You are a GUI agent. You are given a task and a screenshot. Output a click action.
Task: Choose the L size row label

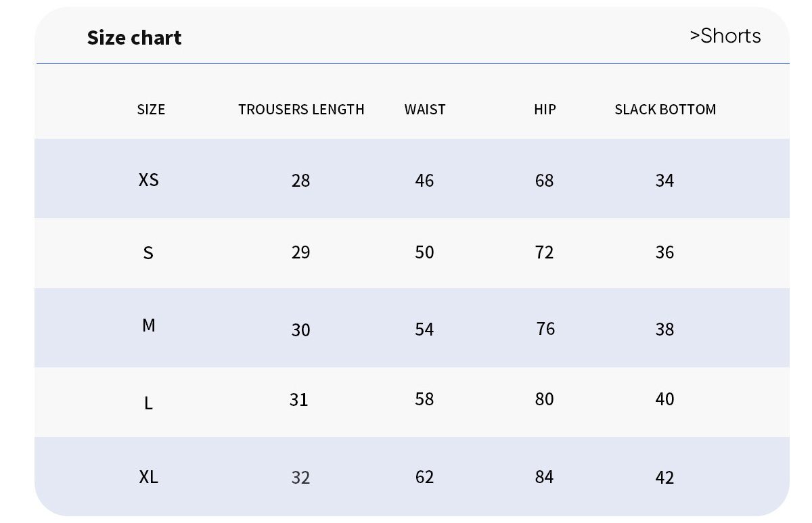148,404
